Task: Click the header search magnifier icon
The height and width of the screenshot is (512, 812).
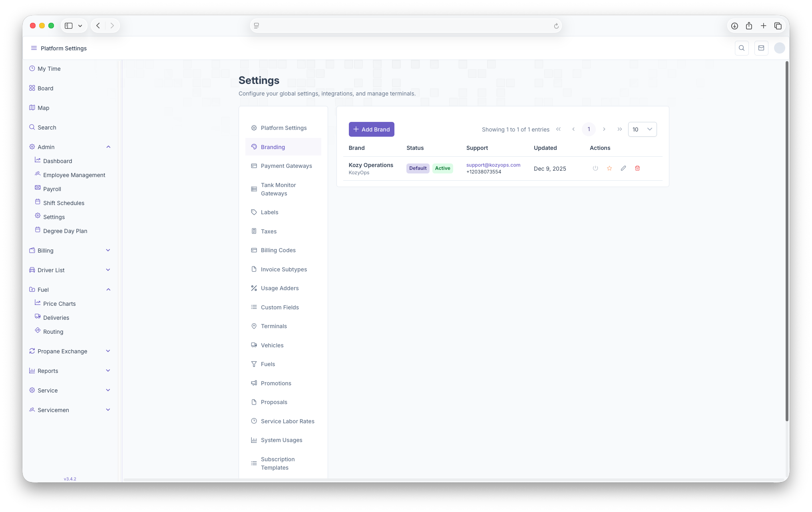Action: click(x=741, y=48)
